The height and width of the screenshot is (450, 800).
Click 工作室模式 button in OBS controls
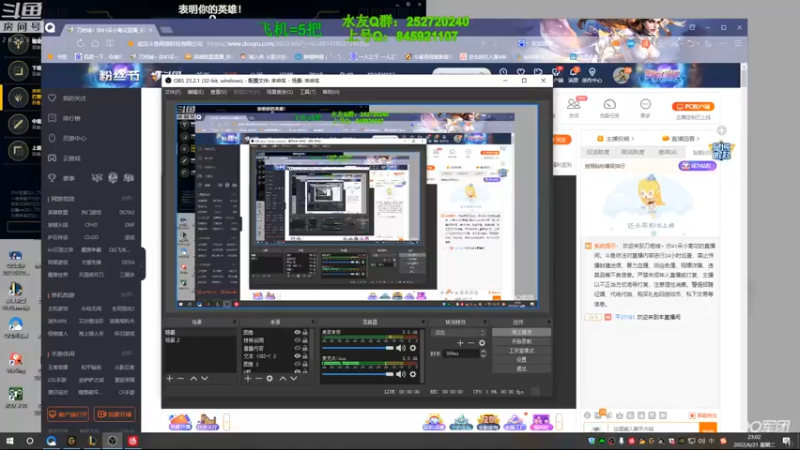click(521, 351)
